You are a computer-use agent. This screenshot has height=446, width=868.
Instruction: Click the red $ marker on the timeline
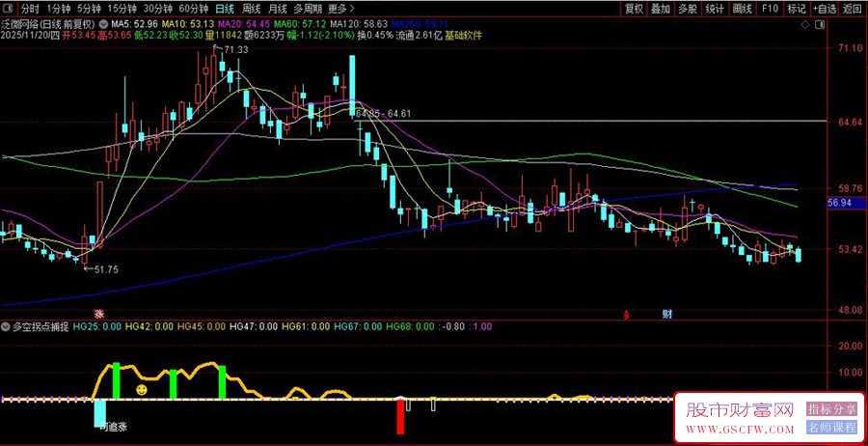coord(626,315)
